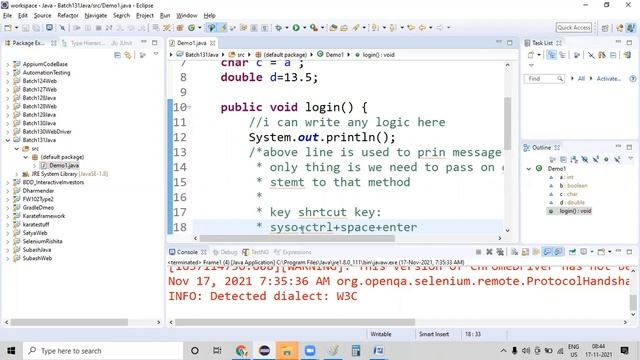Expand the JRE System Library node
The height and width of the screenshot is (360, 640).
coord(17,174)
